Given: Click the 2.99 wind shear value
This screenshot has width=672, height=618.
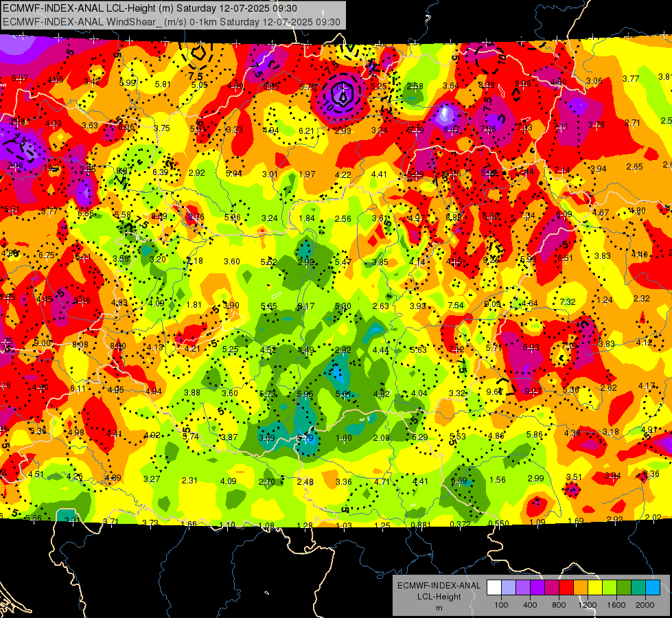Looking at the screenshot, I should 535,478.
